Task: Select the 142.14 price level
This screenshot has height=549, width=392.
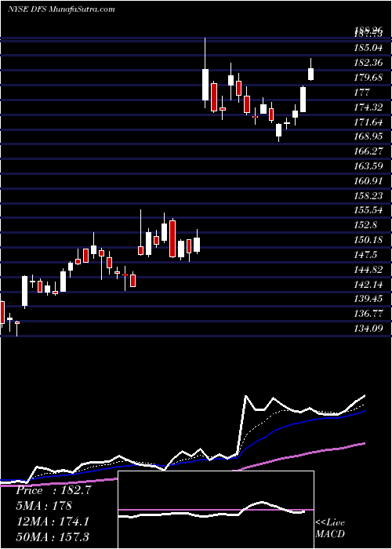Action: tap(368, 285)
